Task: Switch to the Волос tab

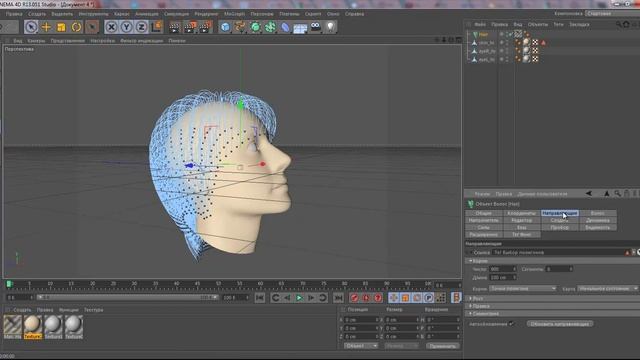Action: pyautogui.click(x=598, y=213)
